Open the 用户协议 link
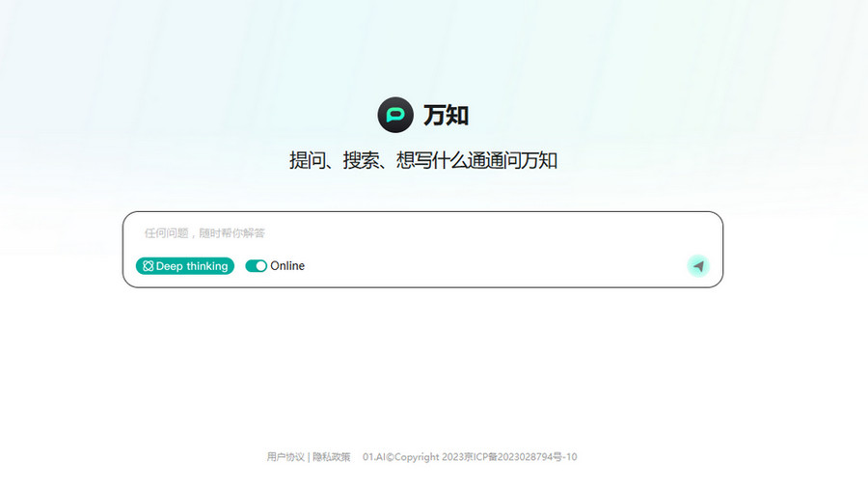This screenshot has height=486, width=868. 285,457
